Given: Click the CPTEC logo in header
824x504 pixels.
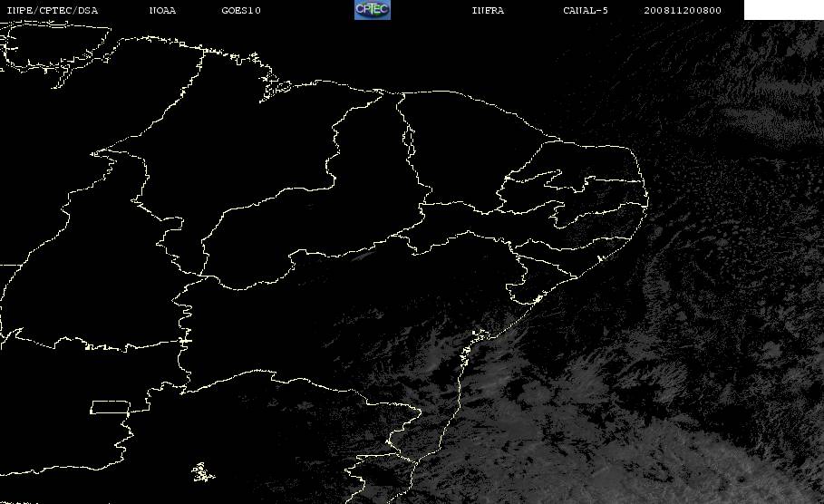Looking at the screenshot, I should pos(372,9).
